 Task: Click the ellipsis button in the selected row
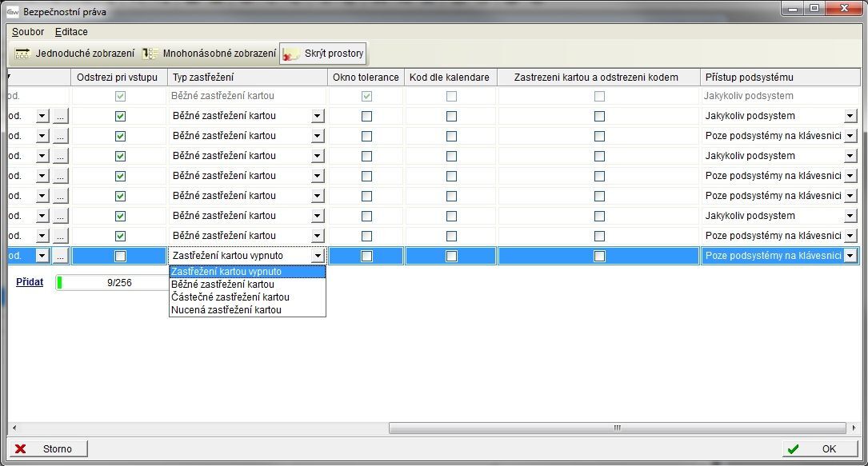[x=61, y=256]
